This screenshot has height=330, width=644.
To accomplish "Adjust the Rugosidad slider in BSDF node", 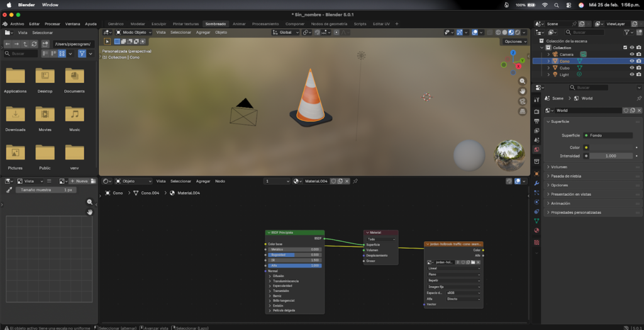I will 294,254.
